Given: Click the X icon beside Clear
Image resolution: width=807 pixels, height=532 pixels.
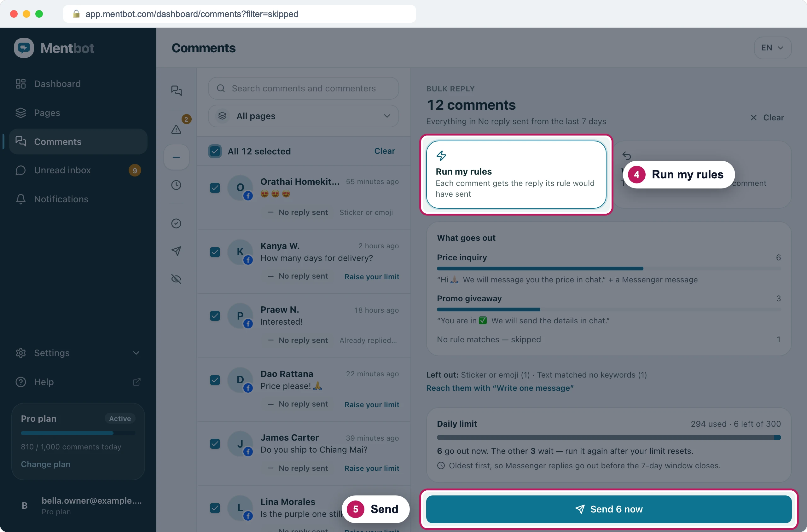Looking at the screenshot, I should coord(753,117).
